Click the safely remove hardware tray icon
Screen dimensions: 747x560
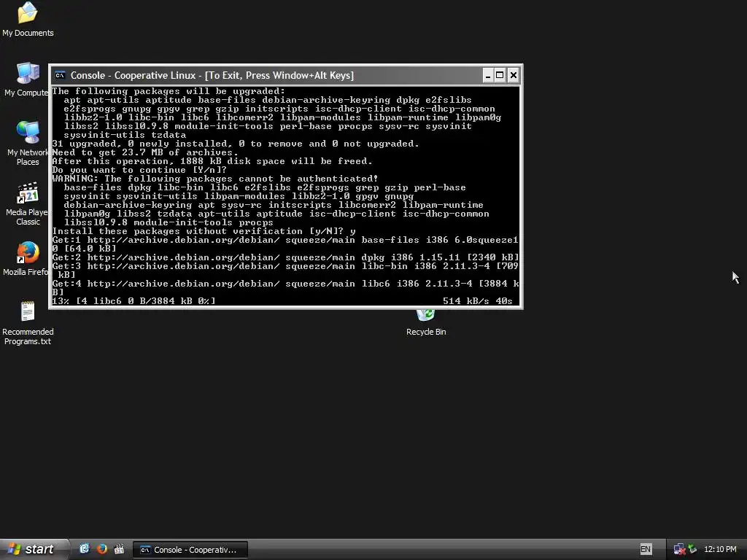pyautogui.click(x=692, y=550)
